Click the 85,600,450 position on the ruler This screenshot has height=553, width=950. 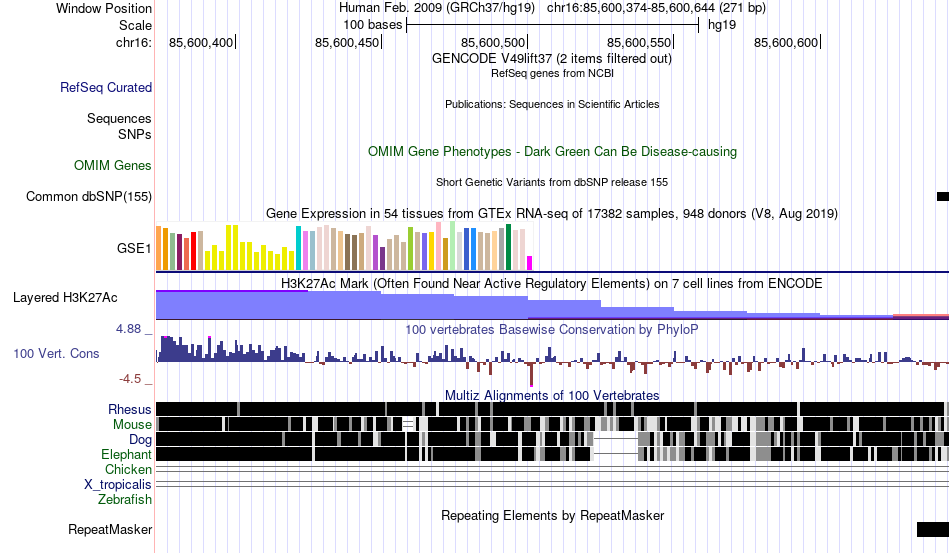tap(347, 42)
